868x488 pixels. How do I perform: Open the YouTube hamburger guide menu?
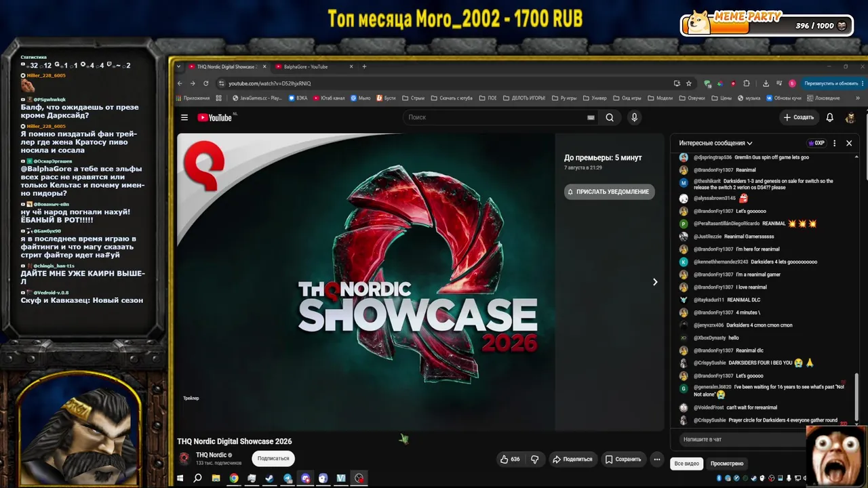184,117
